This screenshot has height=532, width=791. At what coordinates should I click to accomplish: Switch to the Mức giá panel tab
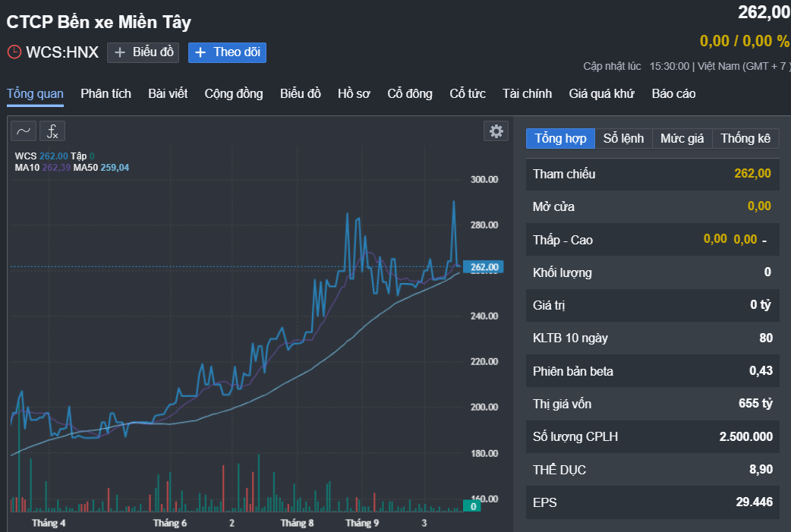pos(682,138)
